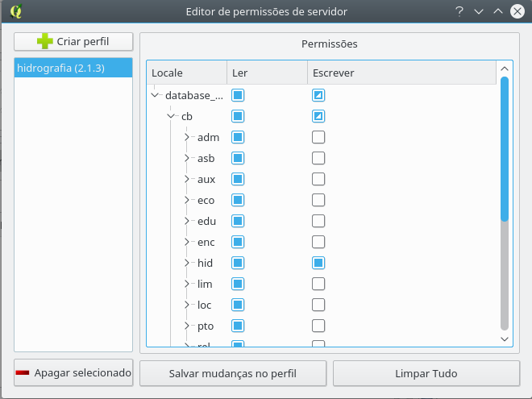This screenshot has height=399, width=532.
Task: Enable Escrever for eco row
Action: pyautogui.click(x=318, y=200)
